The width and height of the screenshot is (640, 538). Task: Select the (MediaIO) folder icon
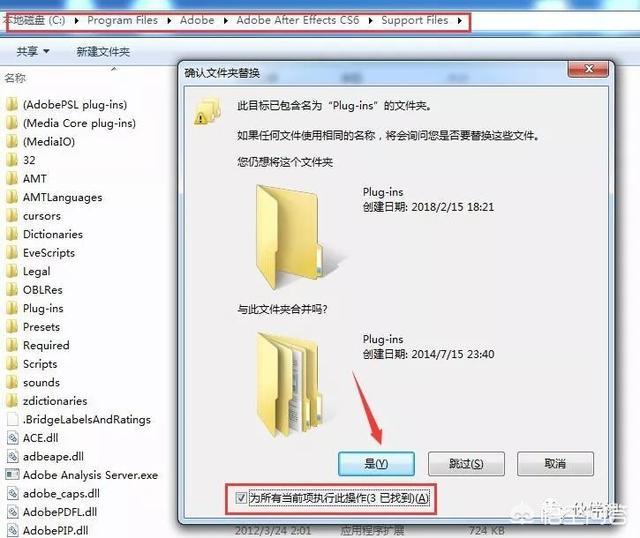[x=12, y=141]
